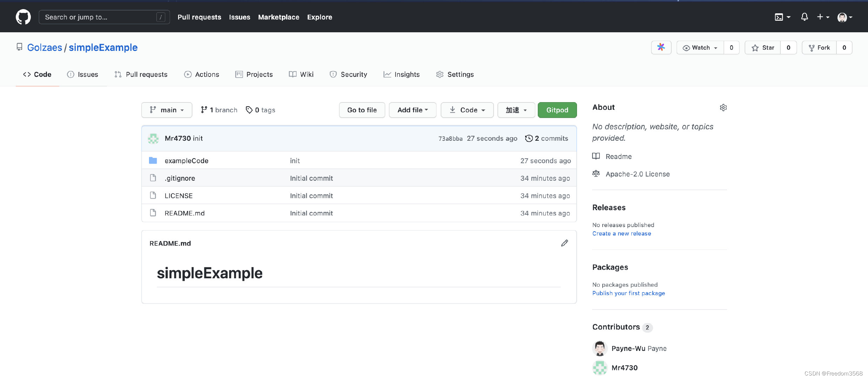This screenshot has width=868, height=379.
Task: View commit history via 2 commits
Action: point(547,138)
